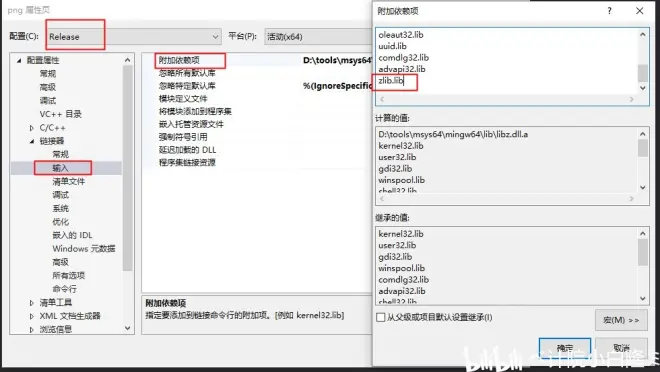The image size is (660, 372).
Task: Click up arrow of 继承的值 scrollbar
Action: click(x=643, y=234)
